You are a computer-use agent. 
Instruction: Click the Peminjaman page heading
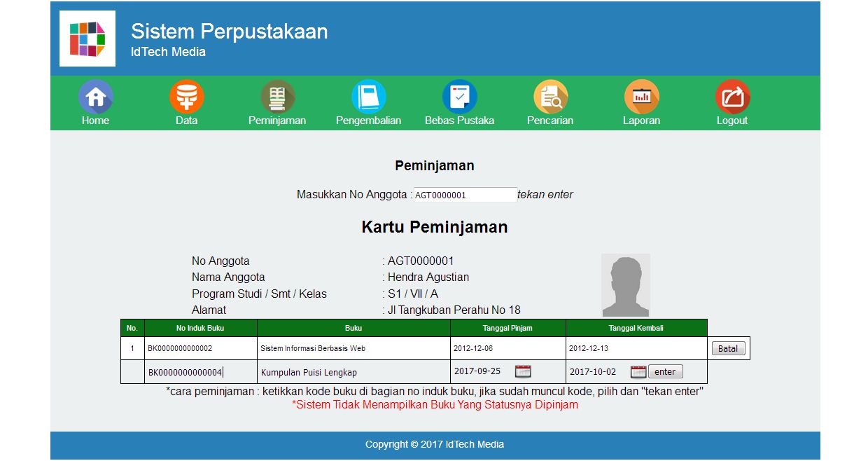[x=435, y=166]
